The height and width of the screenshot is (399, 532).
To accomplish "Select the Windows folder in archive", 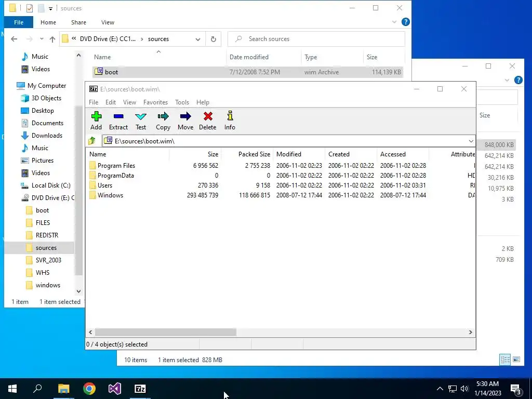I will [110, 195].
